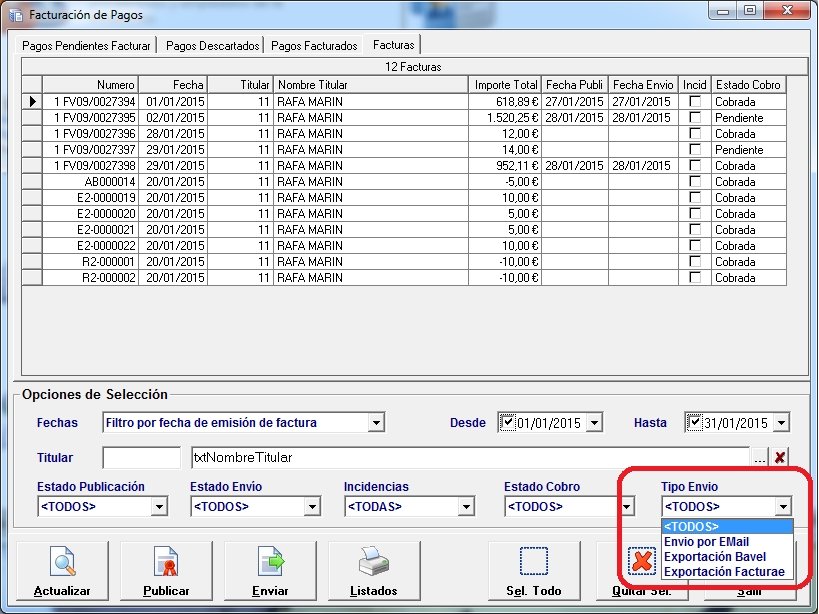819x614 pixels.
Task: Open the Fechas filter dropdown
Action: tap(376, 422)
